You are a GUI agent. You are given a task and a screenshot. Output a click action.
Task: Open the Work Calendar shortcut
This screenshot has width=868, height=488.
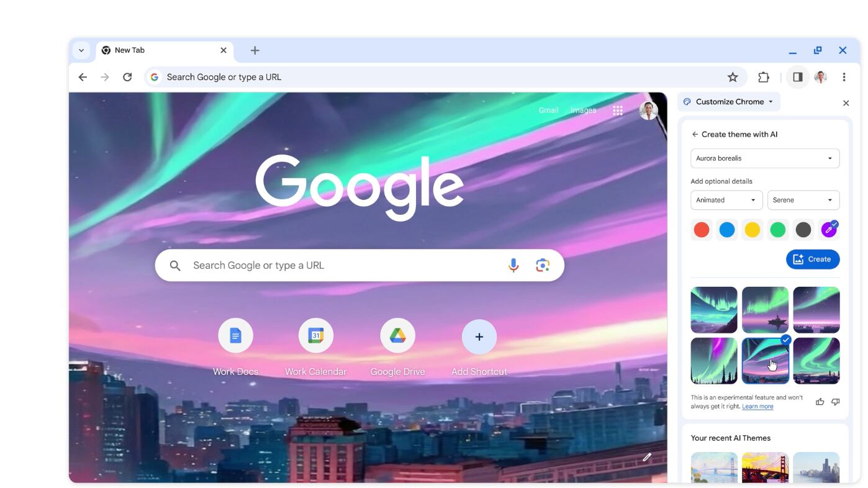pos(316,336)
